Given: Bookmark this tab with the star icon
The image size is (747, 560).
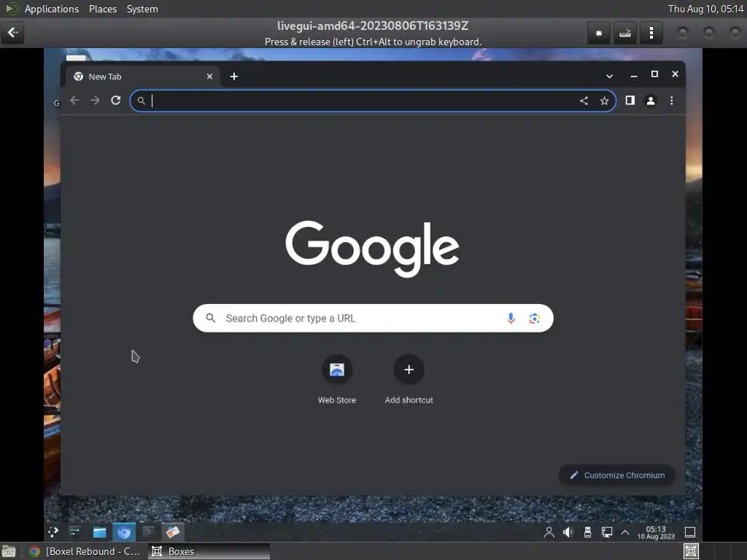Looking at the screenshot, I should click(604, 101).
